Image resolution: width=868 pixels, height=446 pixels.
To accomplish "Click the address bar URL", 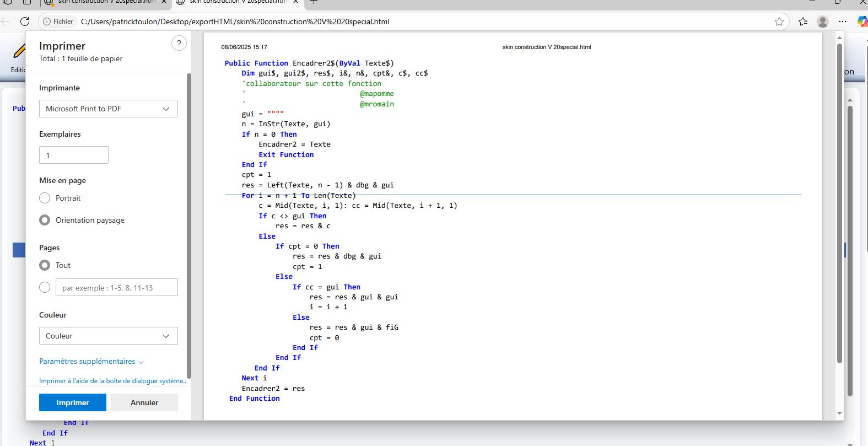I will [x=235, y=22].
